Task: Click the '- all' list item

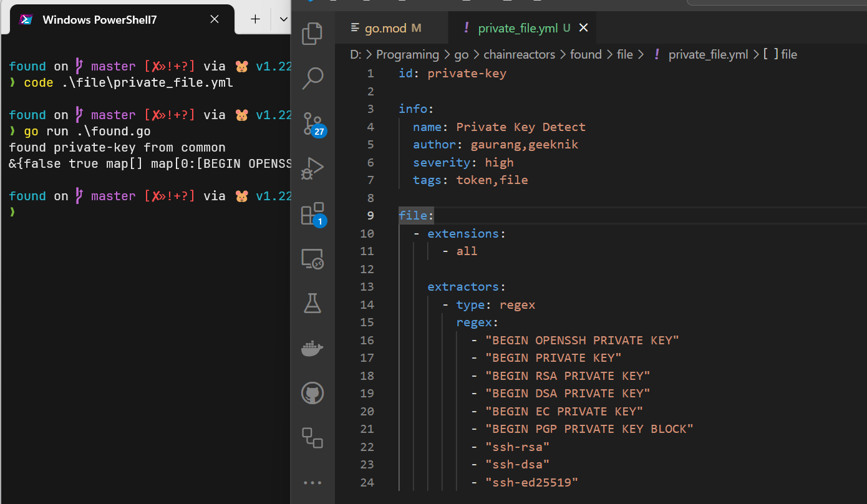Action: 460,251
